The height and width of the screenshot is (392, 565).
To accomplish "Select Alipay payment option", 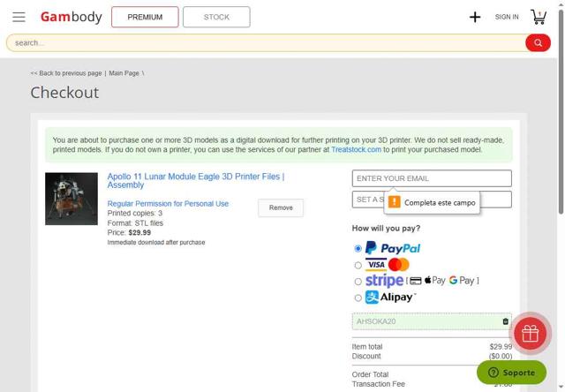I will click(358, 298).
